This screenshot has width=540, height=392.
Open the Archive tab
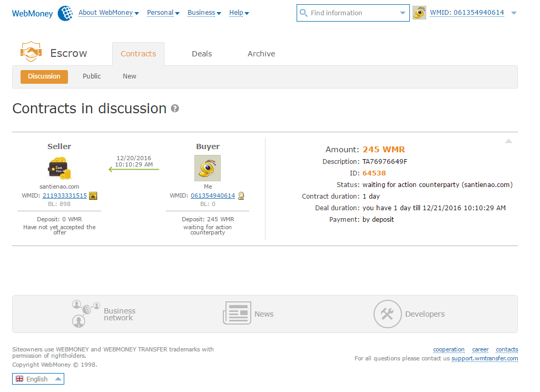261,54
